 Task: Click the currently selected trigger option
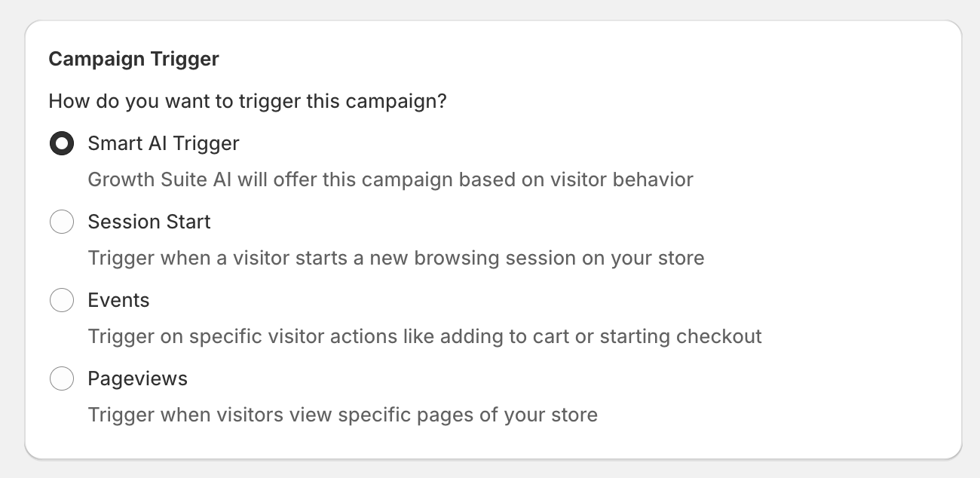pyautogui.click(x=62, y=143)
